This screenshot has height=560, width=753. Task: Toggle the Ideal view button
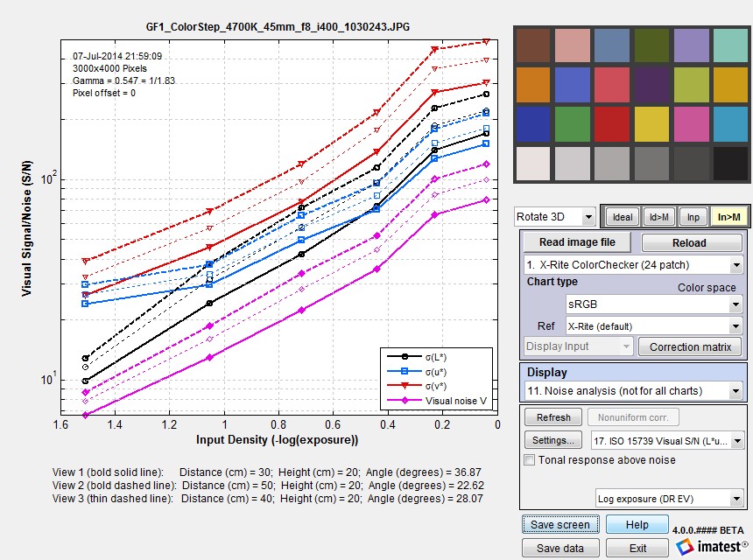[622, 217]
